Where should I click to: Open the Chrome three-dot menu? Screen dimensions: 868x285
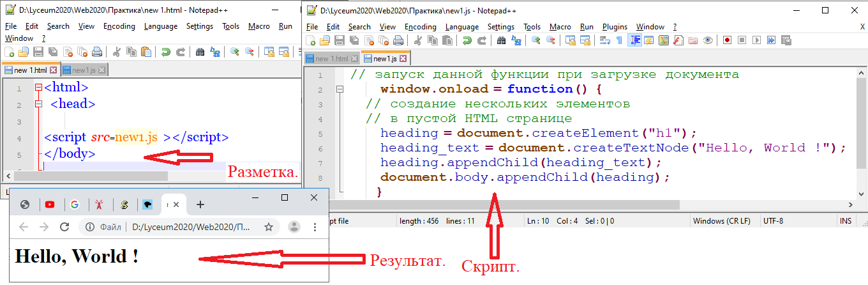click(315, 227)
